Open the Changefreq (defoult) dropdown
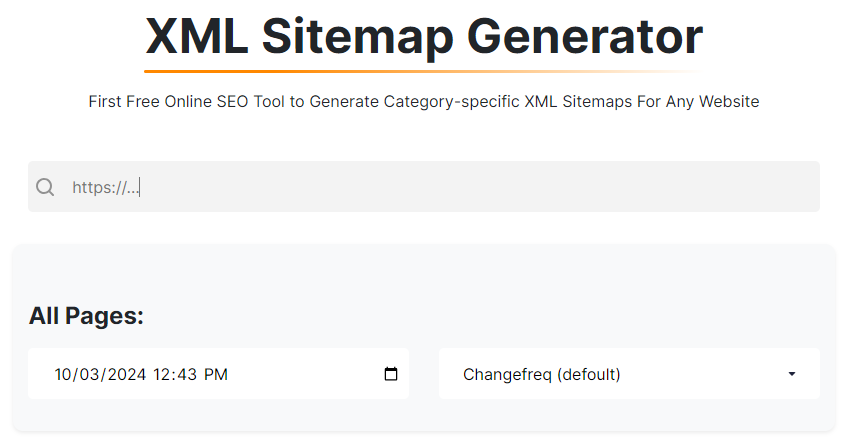The width and height of the screenshot is (866, 437). coord(629,374)
